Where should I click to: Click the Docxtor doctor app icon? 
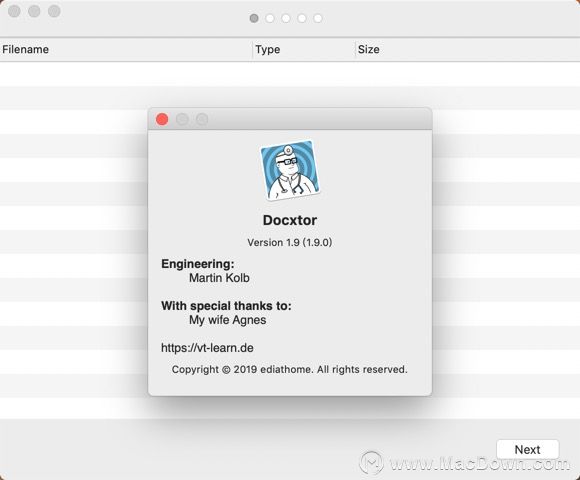[290, 170]
